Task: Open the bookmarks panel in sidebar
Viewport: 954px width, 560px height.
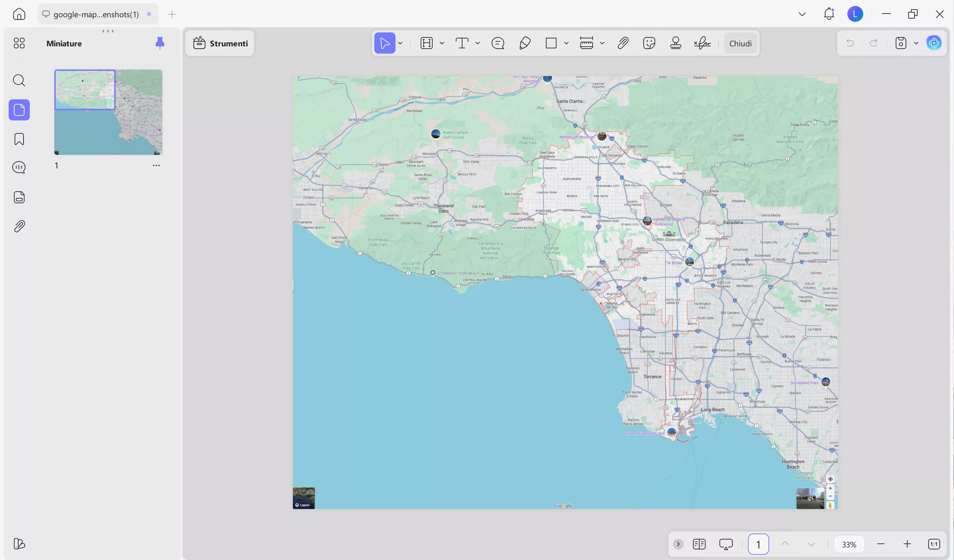Action: click(19, 139)
